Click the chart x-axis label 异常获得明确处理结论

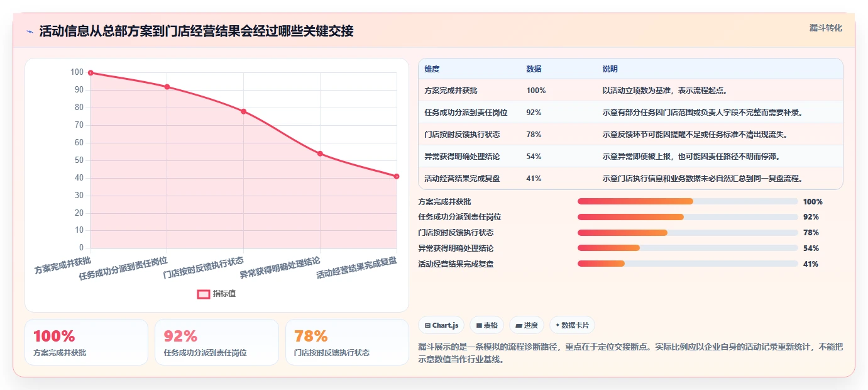[281, 267]
